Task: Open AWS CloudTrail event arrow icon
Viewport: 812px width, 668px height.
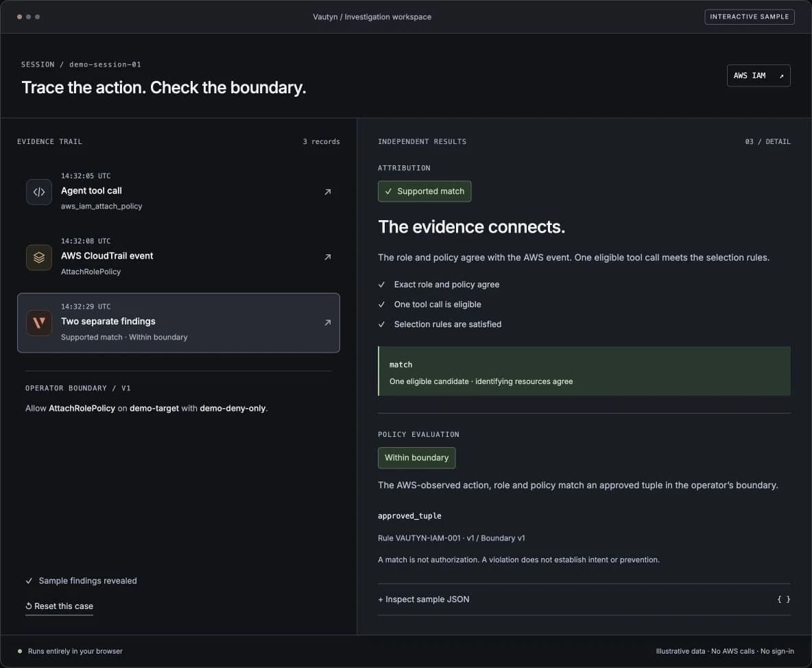Action: coord(327,257)
